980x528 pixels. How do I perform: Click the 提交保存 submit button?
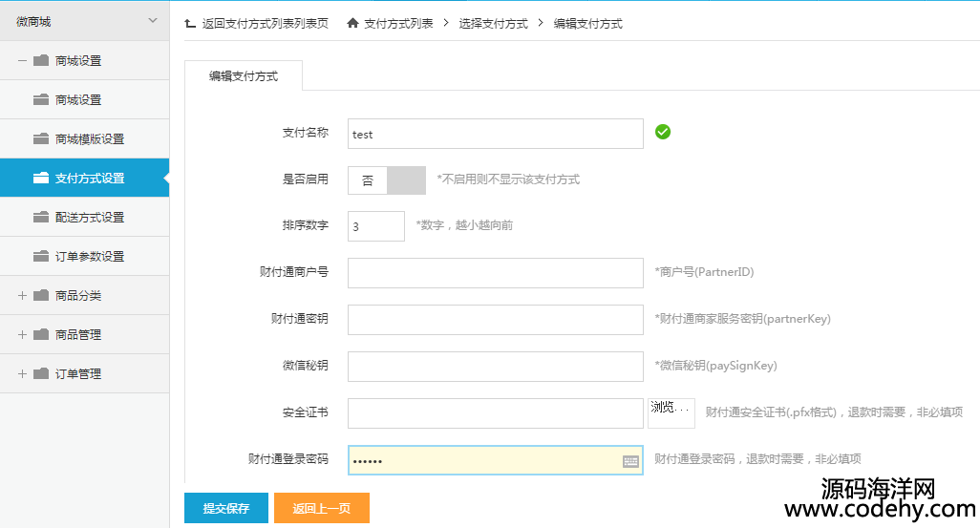[226, 508]
